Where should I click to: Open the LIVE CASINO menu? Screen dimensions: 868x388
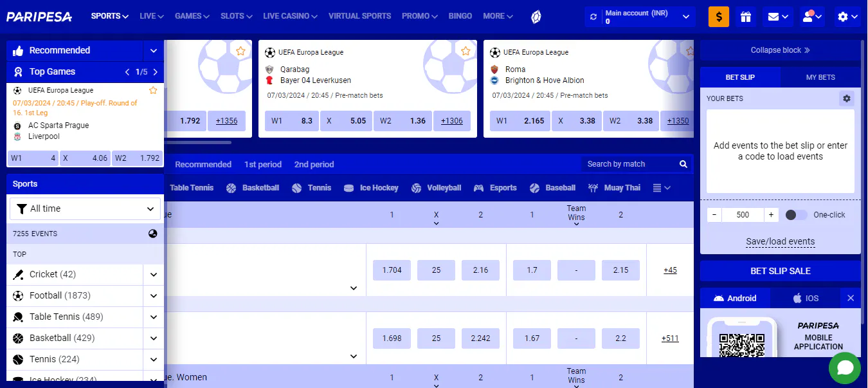click(291, 16)
